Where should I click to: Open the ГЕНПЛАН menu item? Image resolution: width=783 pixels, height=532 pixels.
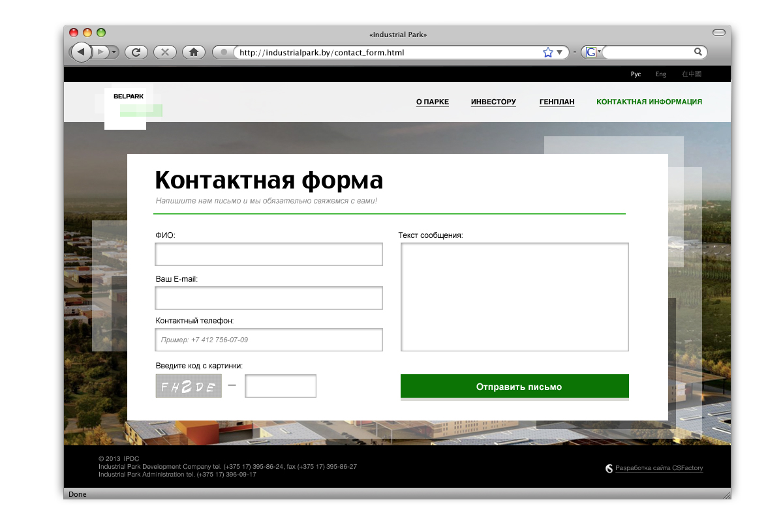pyautogui.click(x=557, y=102)
